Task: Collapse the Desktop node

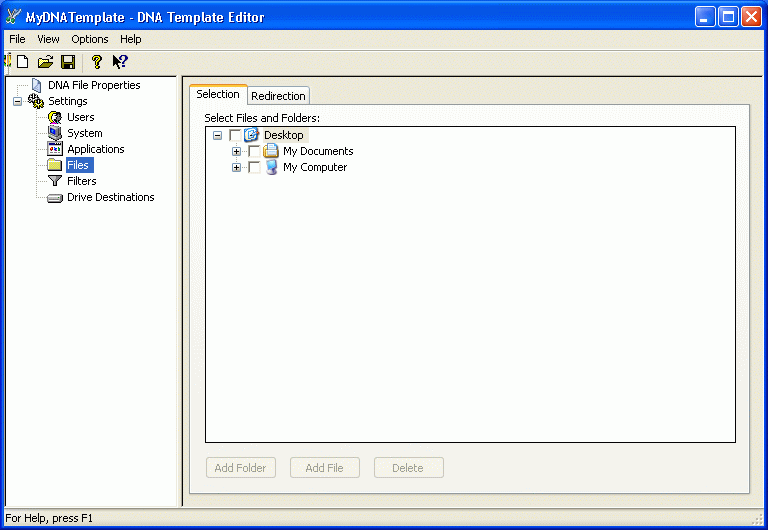Action: 217,135
